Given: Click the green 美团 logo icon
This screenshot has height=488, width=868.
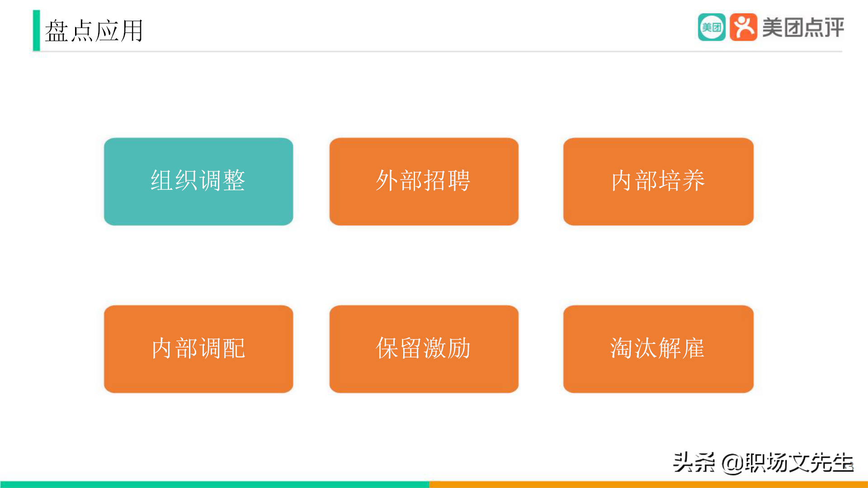Looking at the screenshot, I should (x=712, y=27).
